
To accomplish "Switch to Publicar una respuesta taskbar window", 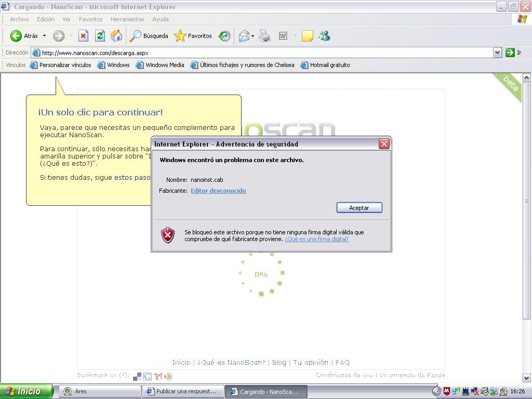I will click(x=183, y=391).
